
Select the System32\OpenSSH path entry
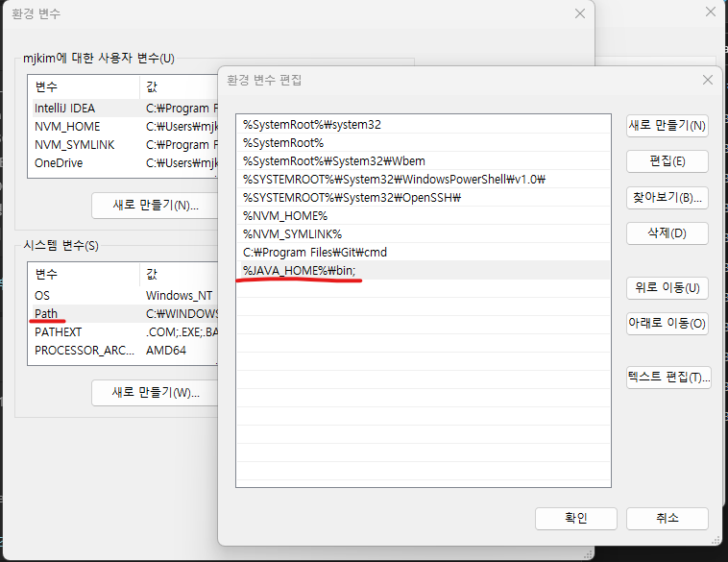coord(424,197)
